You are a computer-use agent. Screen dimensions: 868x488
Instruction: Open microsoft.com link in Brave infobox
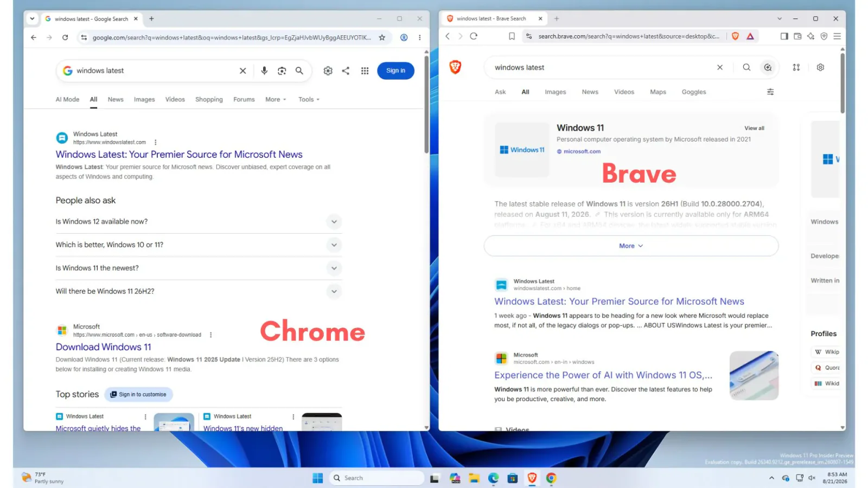579,151
